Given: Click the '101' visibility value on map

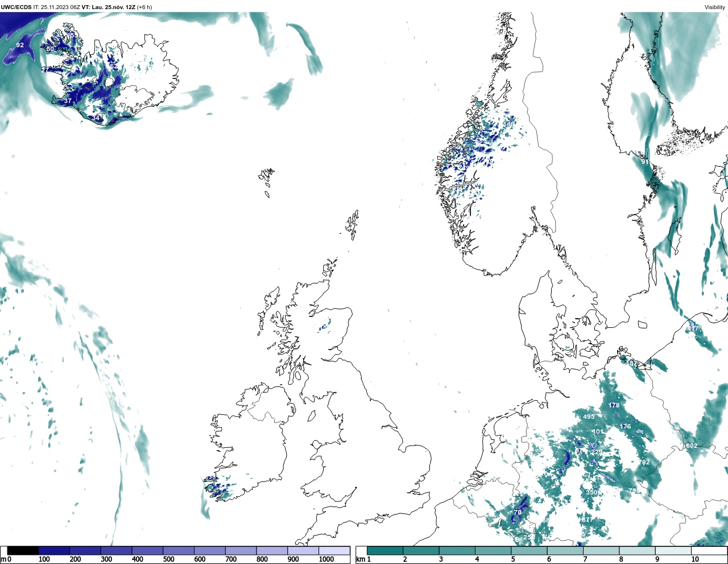Looking at the screenshot, I should click(598, 432).
